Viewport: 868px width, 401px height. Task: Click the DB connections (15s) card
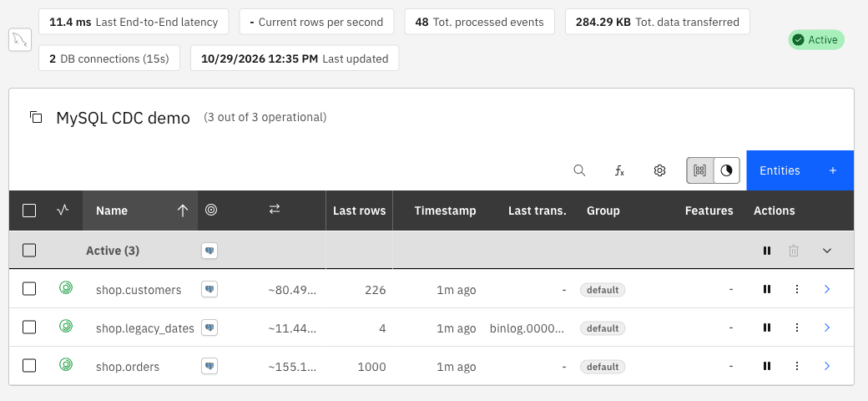coord(109,58)
